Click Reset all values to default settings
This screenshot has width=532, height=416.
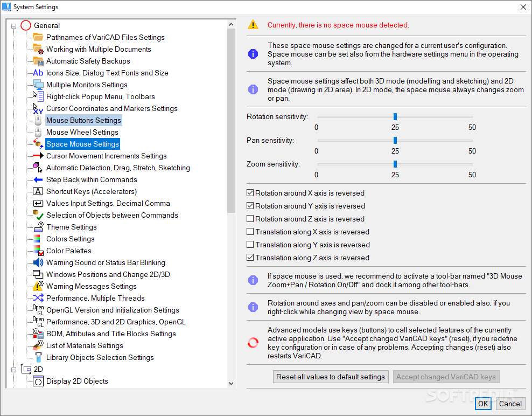coord(331,377)
